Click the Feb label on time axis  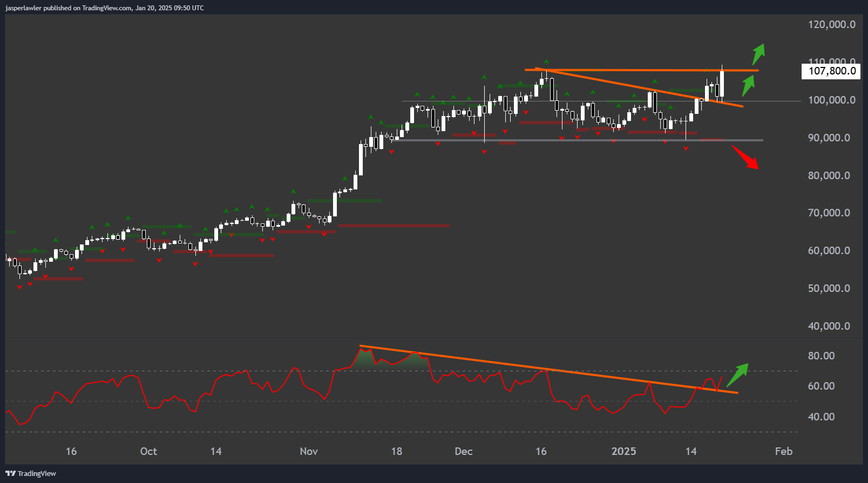click(784, 451)
